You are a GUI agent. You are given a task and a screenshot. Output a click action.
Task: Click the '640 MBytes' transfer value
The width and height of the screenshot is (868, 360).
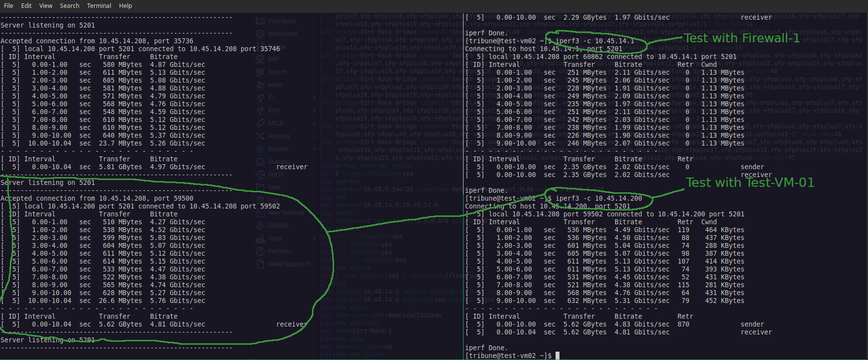point(123,135)
